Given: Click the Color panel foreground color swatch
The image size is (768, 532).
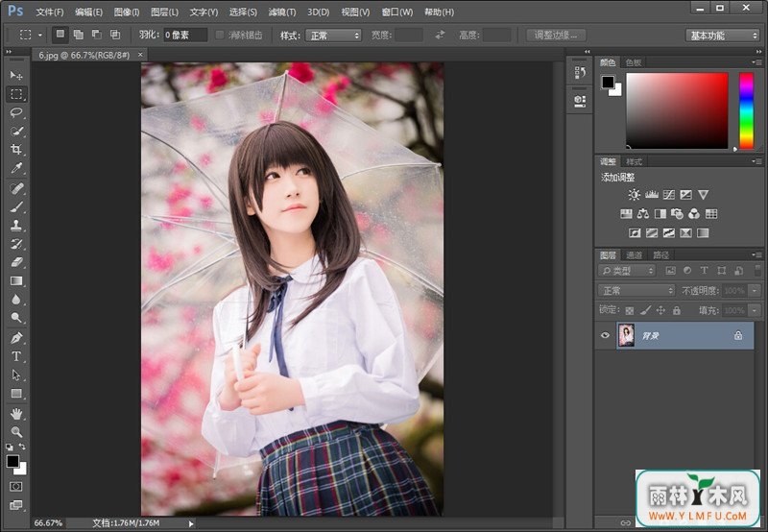Looking at the screenshot, I should 608,82.
